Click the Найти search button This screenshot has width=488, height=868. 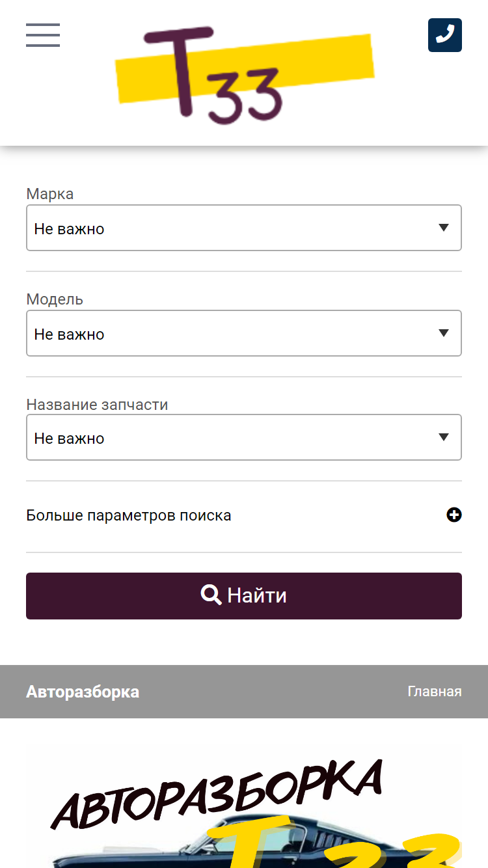244,596
